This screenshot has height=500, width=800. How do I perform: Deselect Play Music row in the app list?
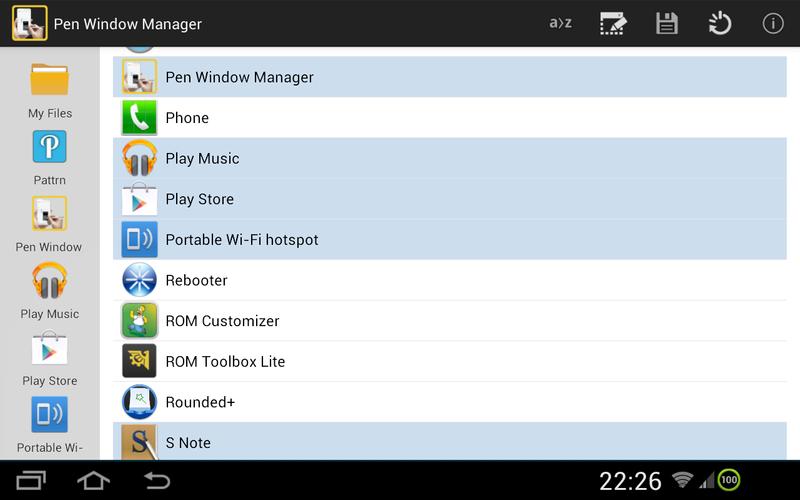450,158
